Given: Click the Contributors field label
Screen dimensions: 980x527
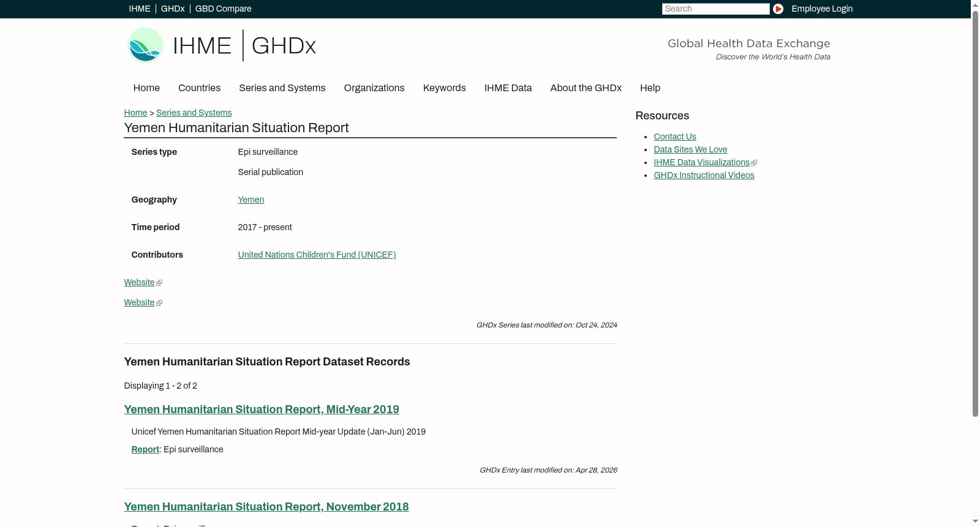Looking at the screenshot, I should click(x=157, y=255).
